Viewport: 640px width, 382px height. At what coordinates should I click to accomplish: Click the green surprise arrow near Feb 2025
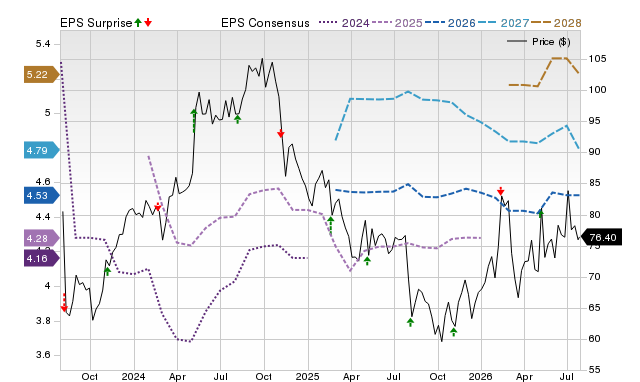331,225
